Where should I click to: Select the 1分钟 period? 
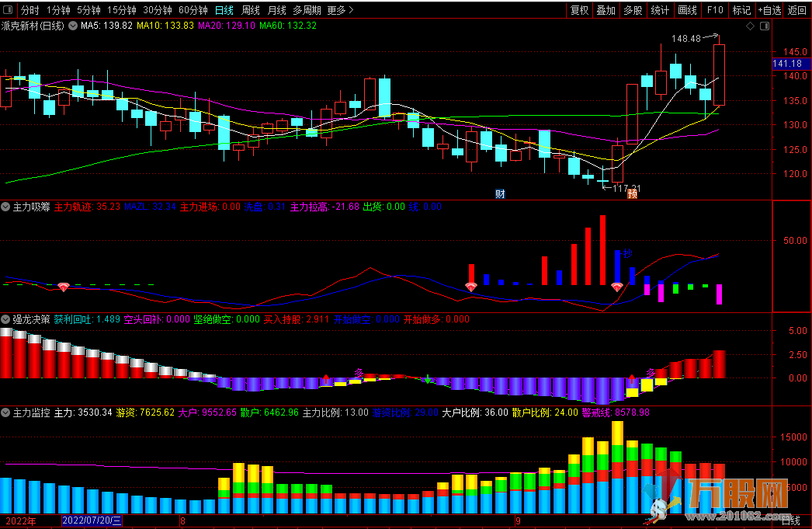[x=58, y=10]
